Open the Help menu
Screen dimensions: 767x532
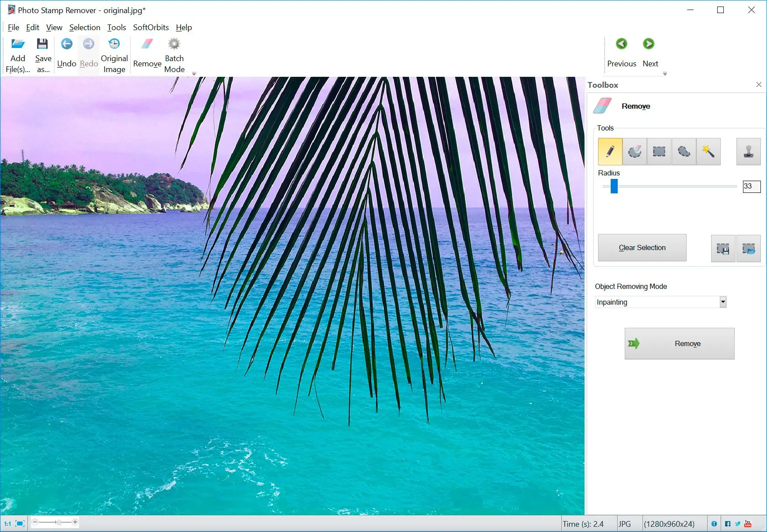point(184,27)
